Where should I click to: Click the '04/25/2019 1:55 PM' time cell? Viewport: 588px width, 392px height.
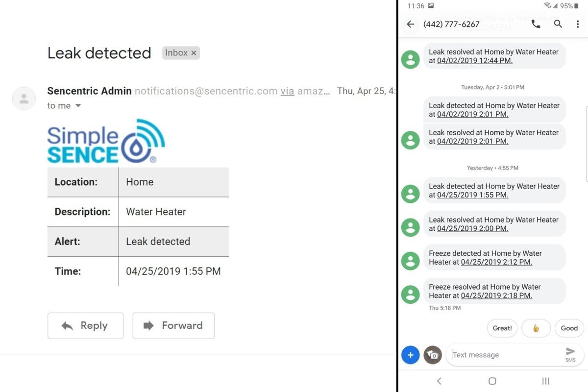173,271
